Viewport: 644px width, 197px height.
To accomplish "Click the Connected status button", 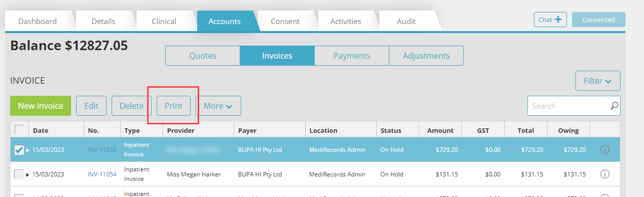I will (x=598, y=20).
